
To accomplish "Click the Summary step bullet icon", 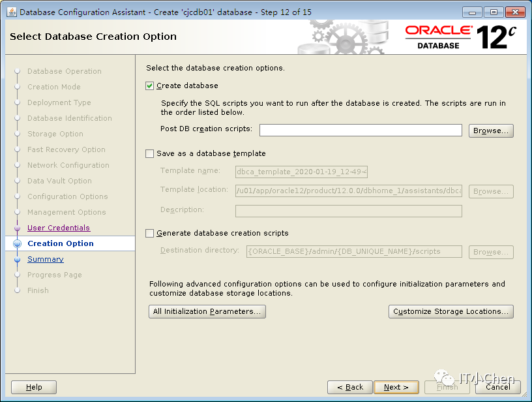I will 18,259.
